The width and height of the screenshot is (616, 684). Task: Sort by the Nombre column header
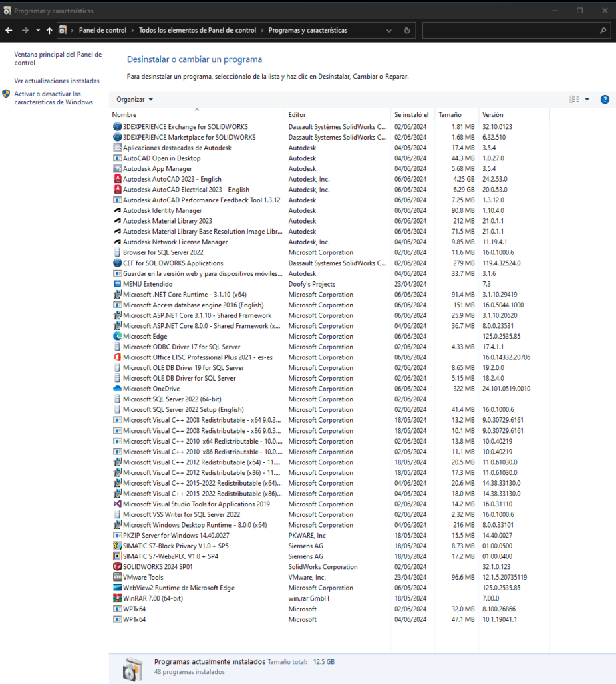(x=124, y=115)
